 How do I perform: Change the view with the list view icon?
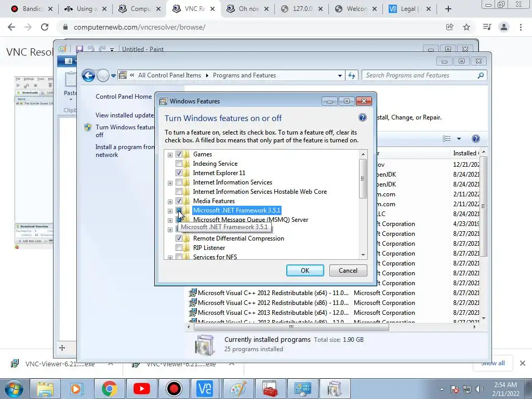pyautogui.click(x=446, y=138)
